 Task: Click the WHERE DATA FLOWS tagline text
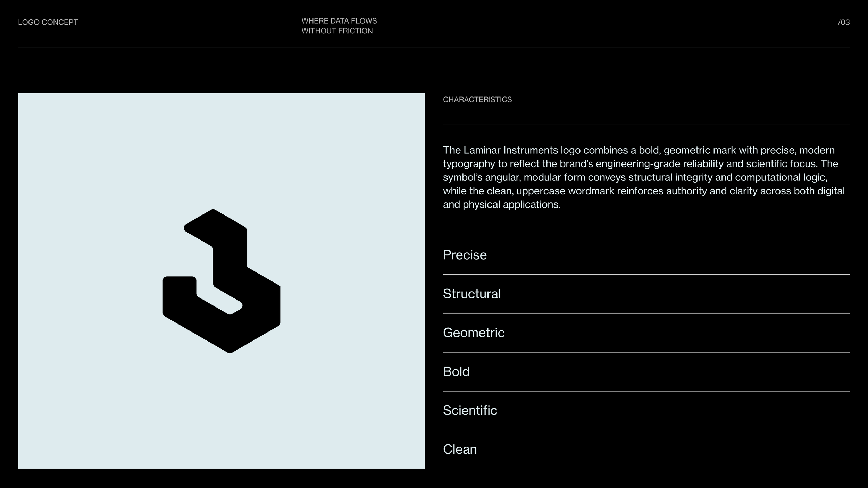[x=339, y=21]
